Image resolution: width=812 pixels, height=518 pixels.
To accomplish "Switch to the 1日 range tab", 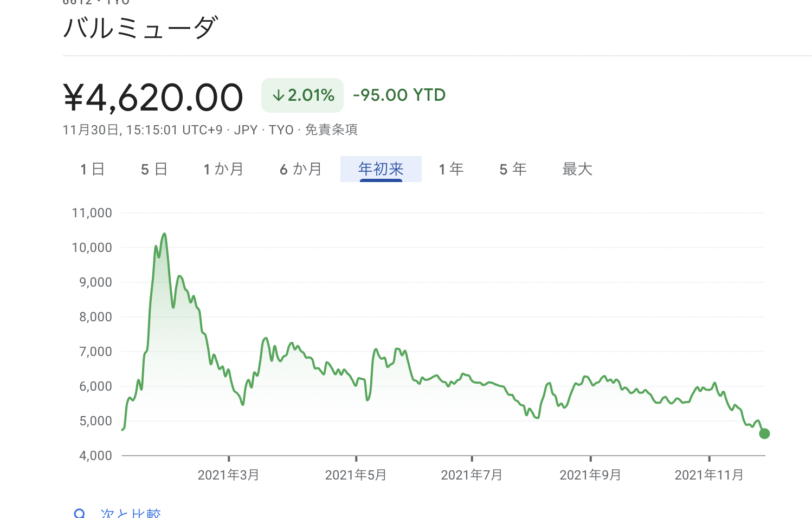I will 92,169.
